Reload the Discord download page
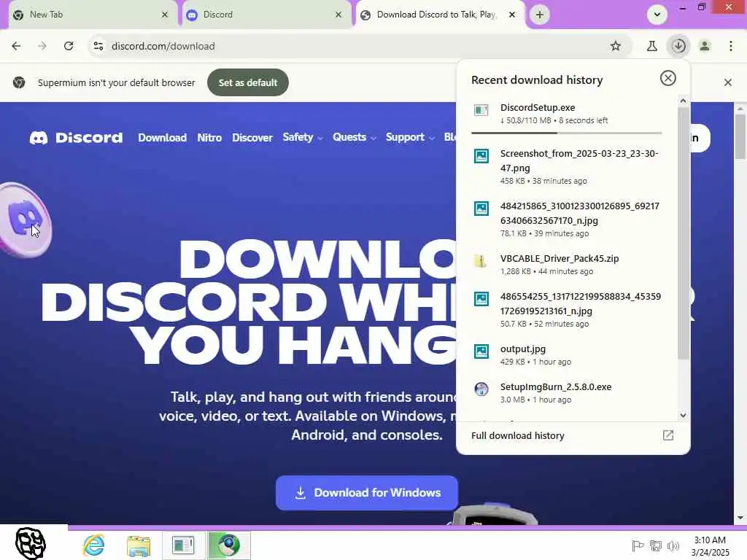The height and width of the screenshot is (560, 747). tap(69, 46)
